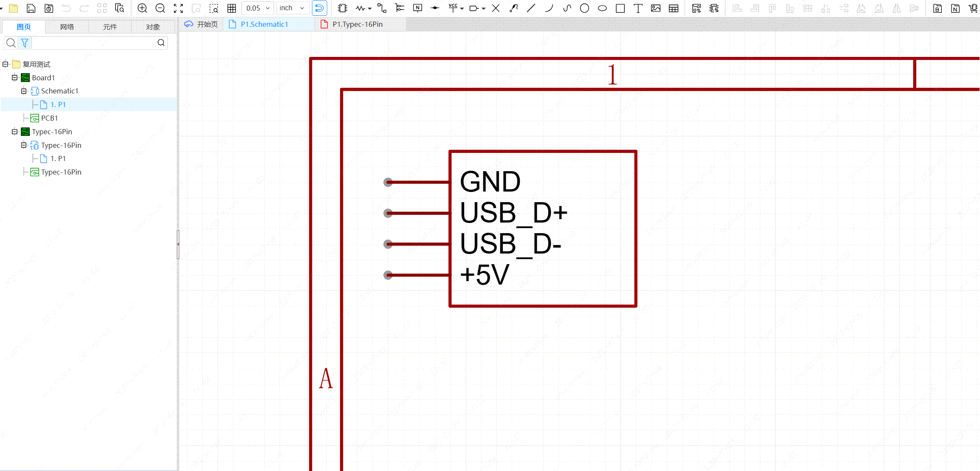
Task: Select the text T tool
Action: pyautogui.click(x=638, y=8)
